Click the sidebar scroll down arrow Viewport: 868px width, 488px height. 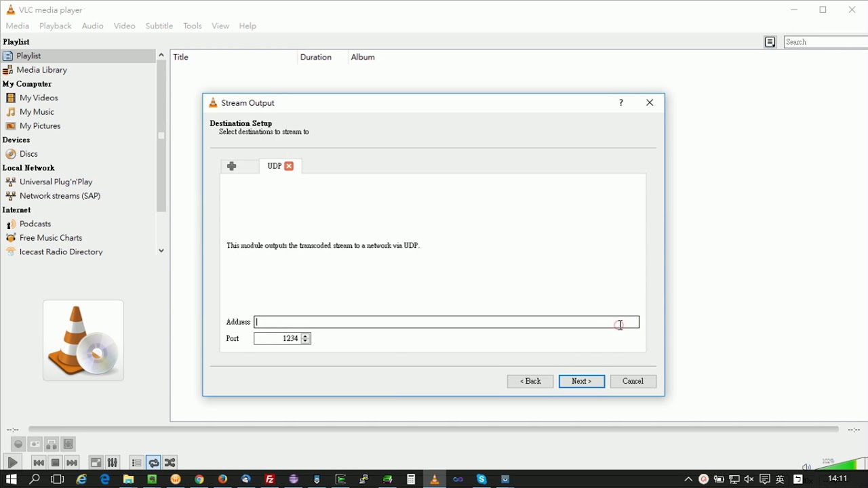coord(161,251)
